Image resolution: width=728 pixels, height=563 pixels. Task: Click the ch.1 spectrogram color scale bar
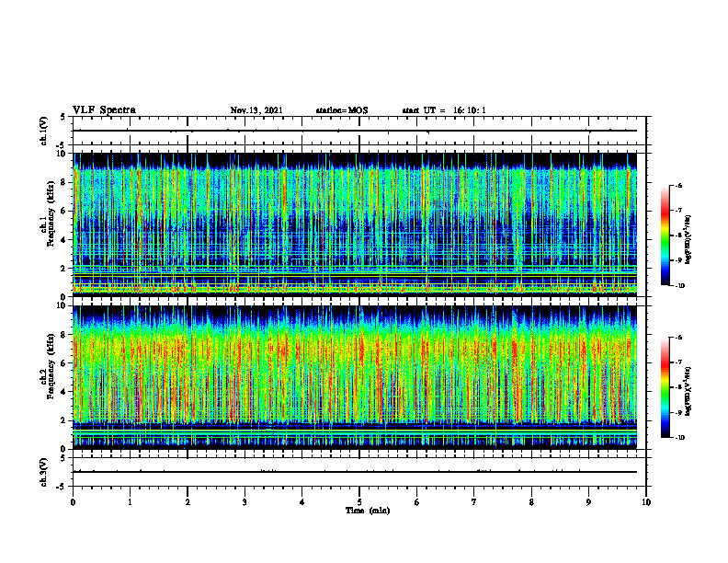[665, 236]
